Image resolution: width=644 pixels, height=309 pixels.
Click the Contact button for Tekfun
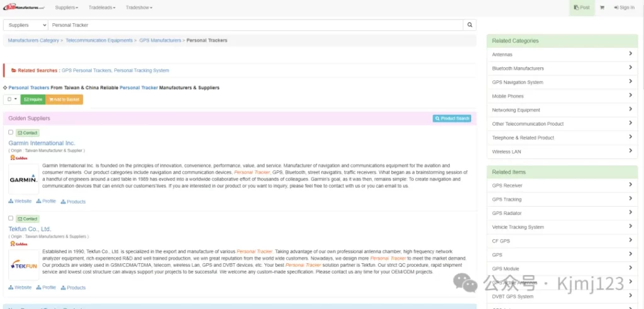(x=28, y=219)
